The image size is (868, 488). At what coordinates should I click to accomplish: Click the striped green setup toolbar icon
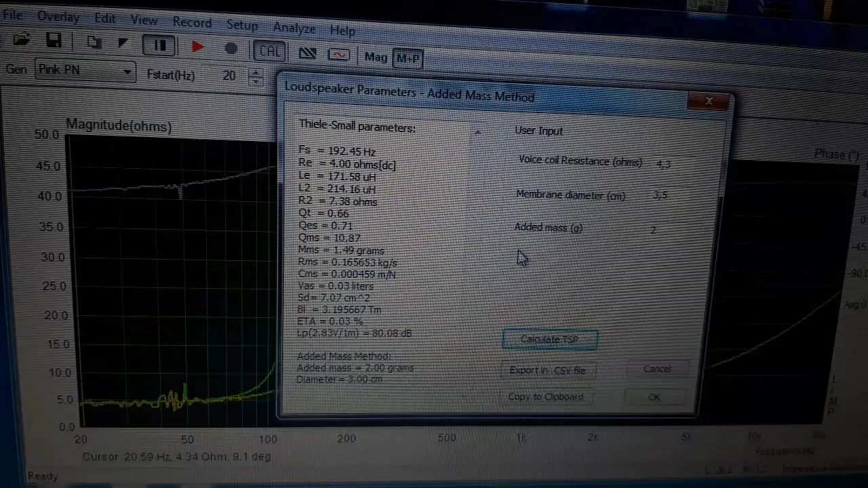(307, 53)
